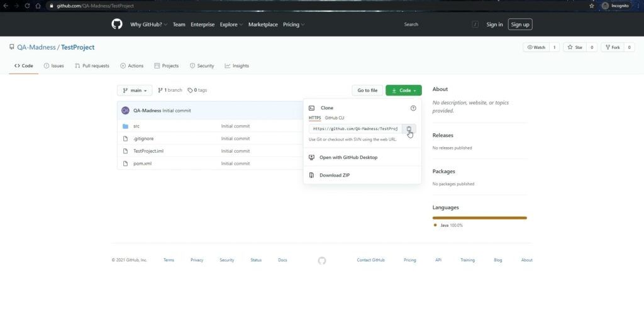This screenshot has height=318, width=644.
Task: Click the Star button
Action: point(575,48)
